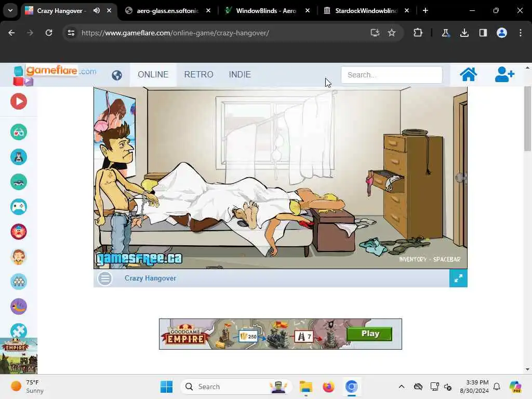This screenshot has width=532, height=399.
Task: Go forward to the next page
Action: [x=30, y=33]
